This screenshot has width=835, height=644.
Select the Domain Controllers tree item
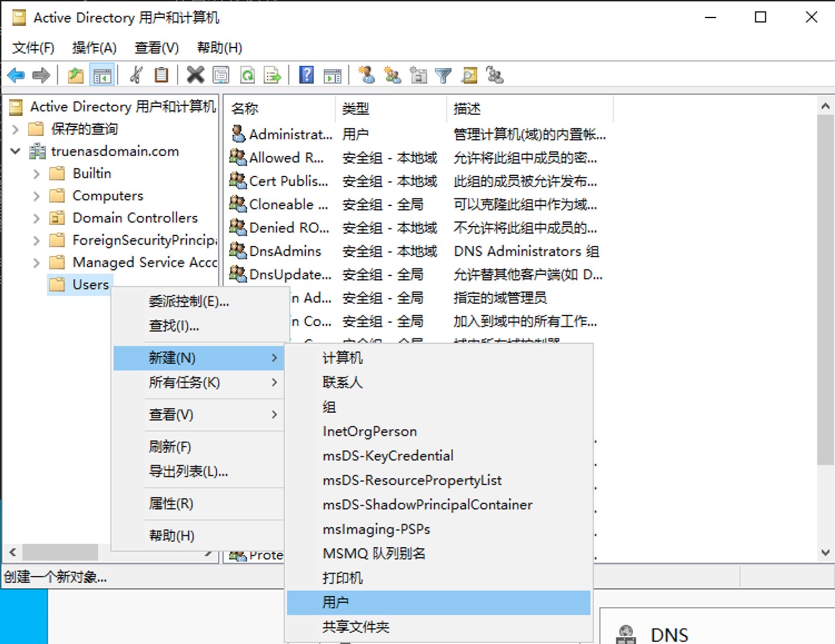point(135,218)
